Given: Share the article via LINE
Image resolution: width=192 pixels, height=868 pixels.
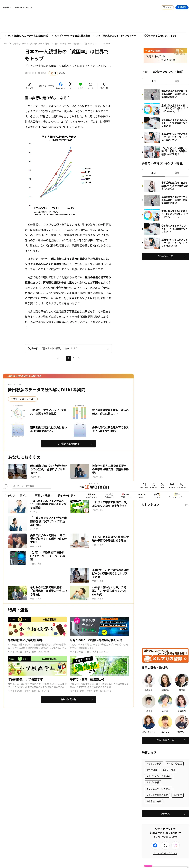Looking at the screenshot, I should pos(80,84).
